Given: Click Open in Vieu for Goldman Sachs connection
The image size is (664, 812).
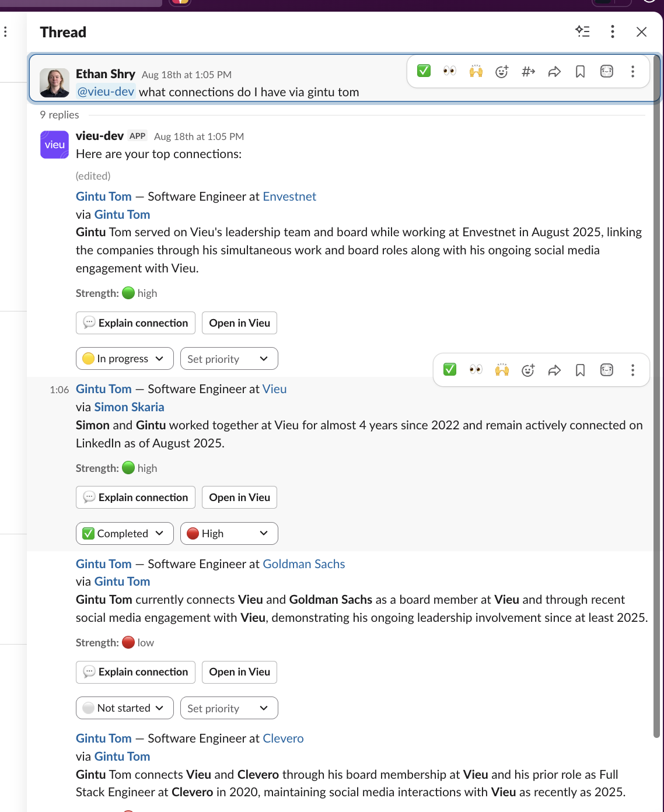Looking at the screenshot, I should pos(239,672).
